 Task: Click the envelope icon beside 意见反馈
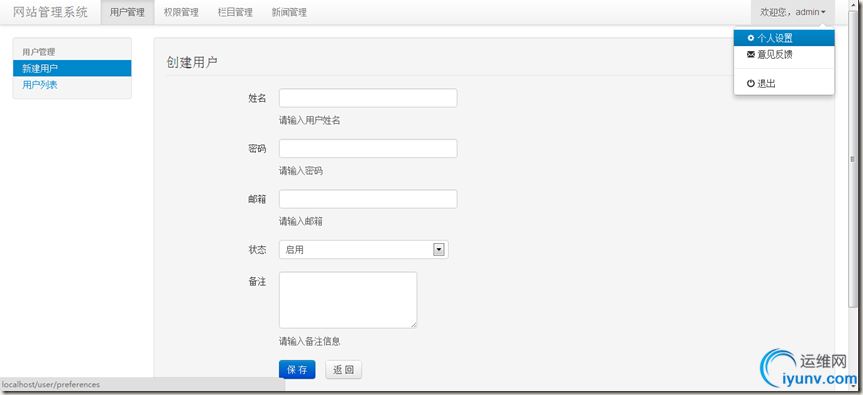click(751, 54)
